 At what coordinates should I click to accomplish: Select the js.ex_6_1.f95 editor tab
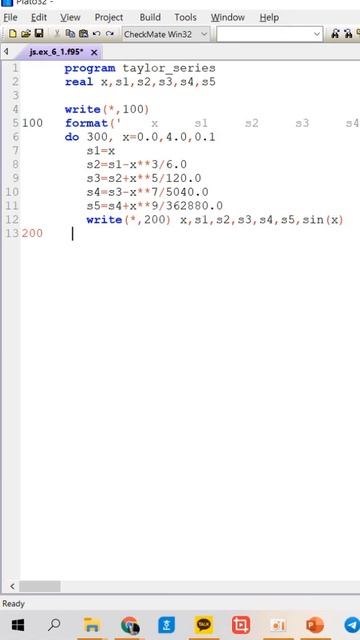coord(56,53)
